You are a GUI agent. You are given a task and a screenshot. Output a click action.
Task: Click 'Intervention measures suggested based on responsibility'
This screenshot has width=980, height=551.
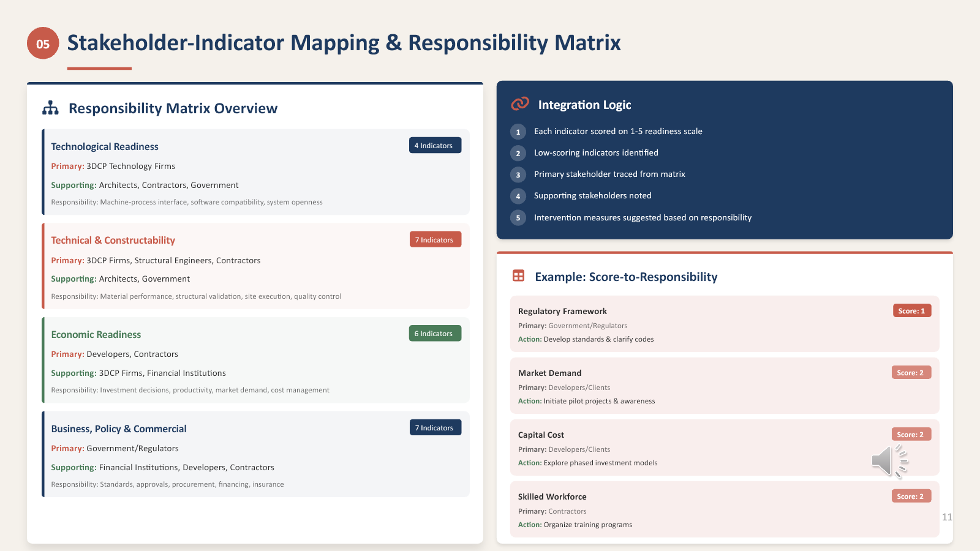tap(643, 217)
